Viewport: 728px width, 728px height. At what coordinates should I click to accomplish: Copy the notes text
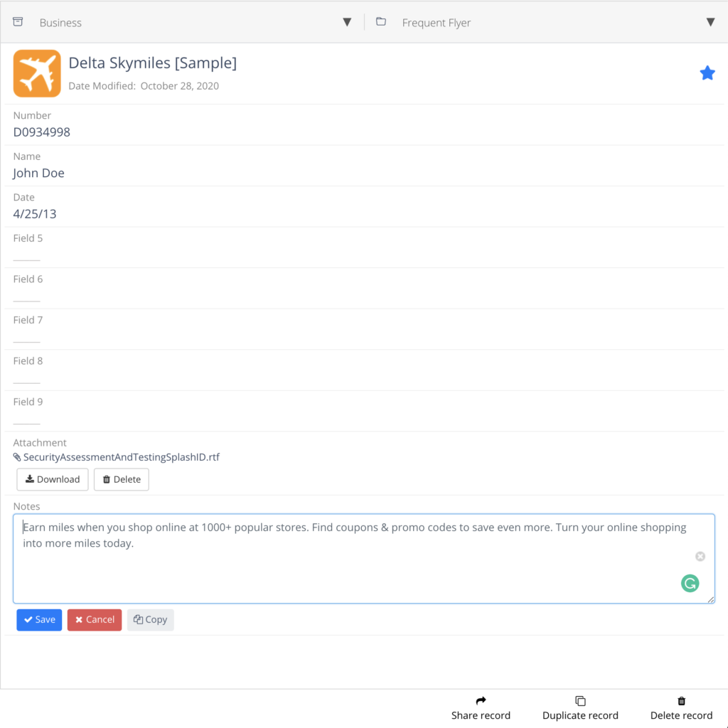pyautogui.click(x=151, y=620)
